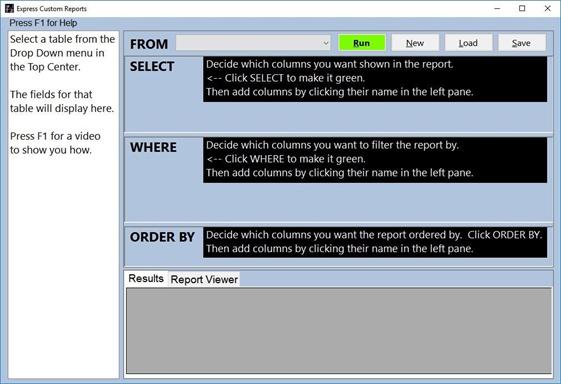Screen dimensions: 561x384
Task: Activate the WHERE section label
Action: click(x=153, y=147)
